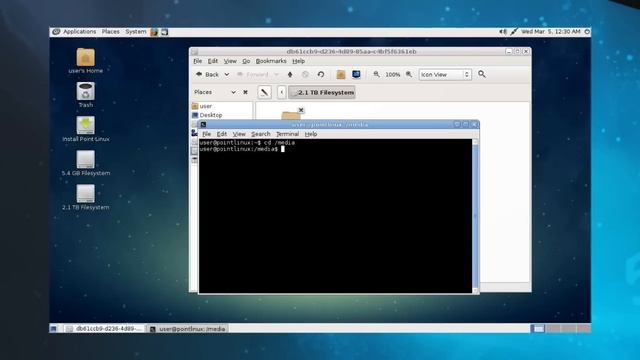
Task: Zoom out in the file manager
Action: coord(376,74)
